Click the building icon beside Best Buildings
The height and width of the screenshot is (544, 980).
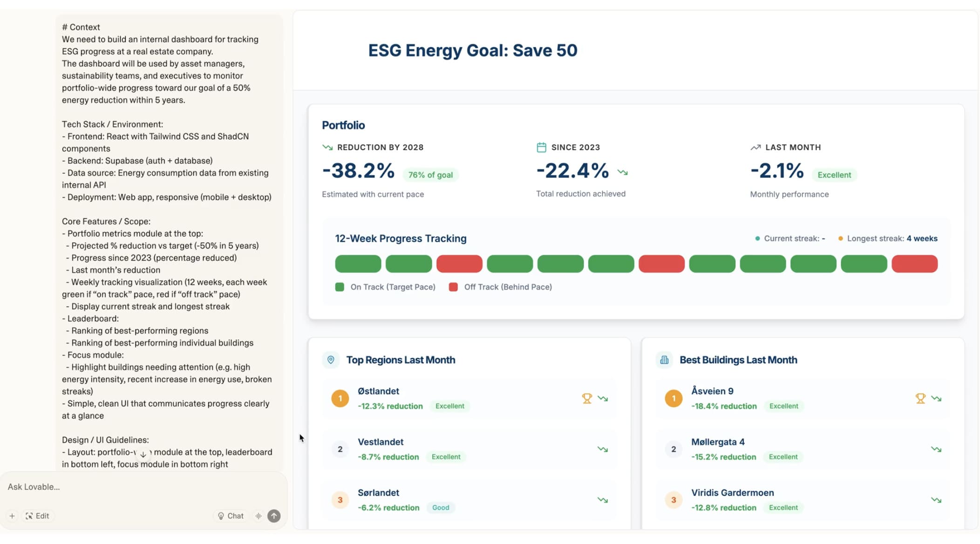click(664, 360)
